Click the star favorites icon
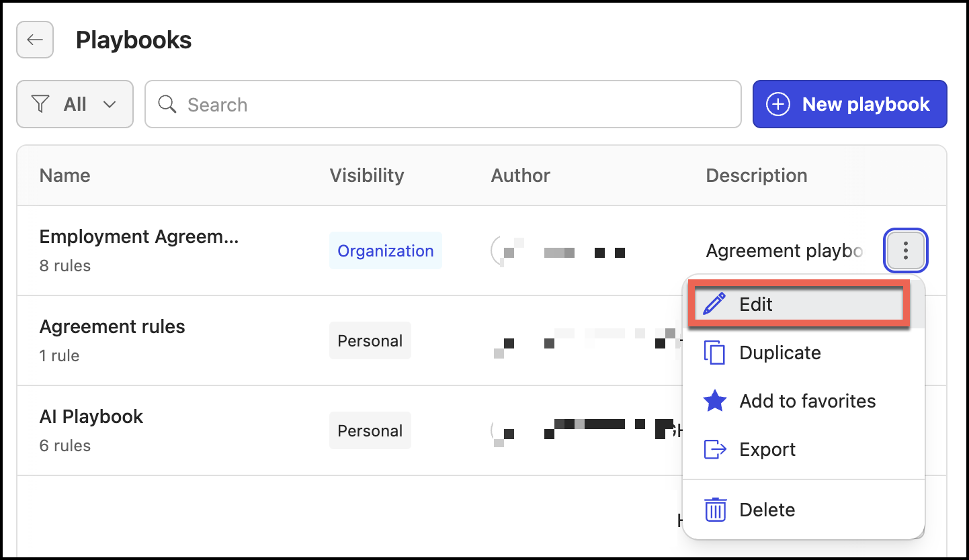 point(714,401)
